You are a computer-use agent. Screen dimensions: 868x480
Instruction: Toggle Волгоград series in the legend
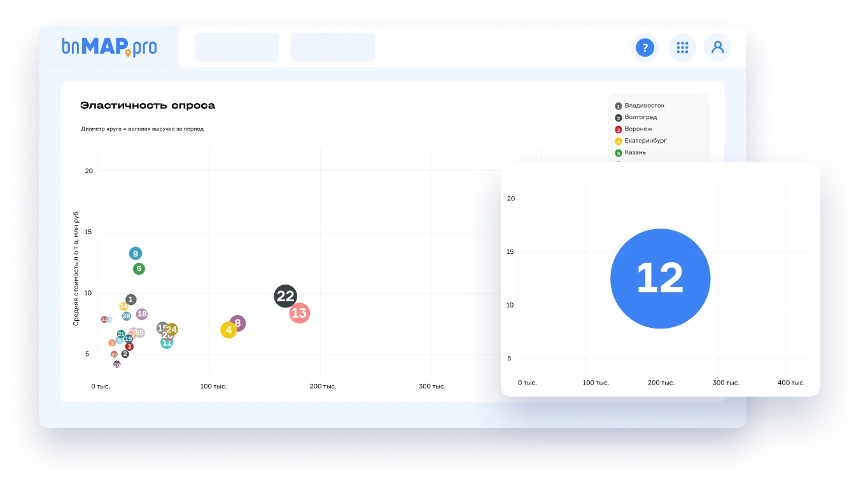point(640,117)
